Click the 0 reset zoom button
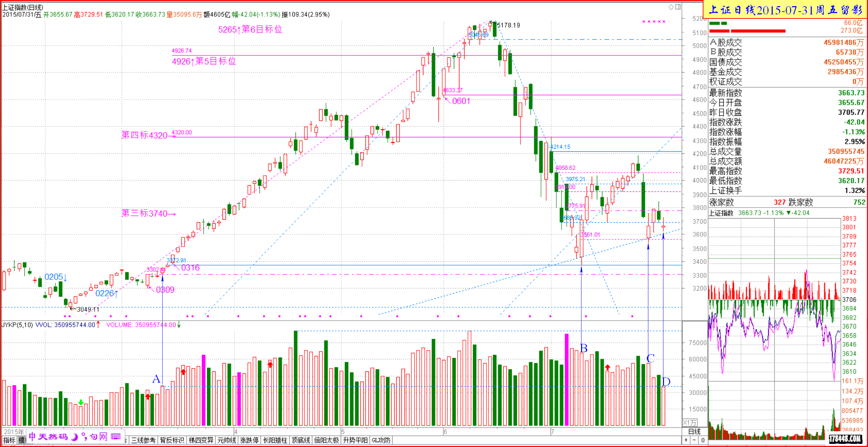 pos(703,440)
